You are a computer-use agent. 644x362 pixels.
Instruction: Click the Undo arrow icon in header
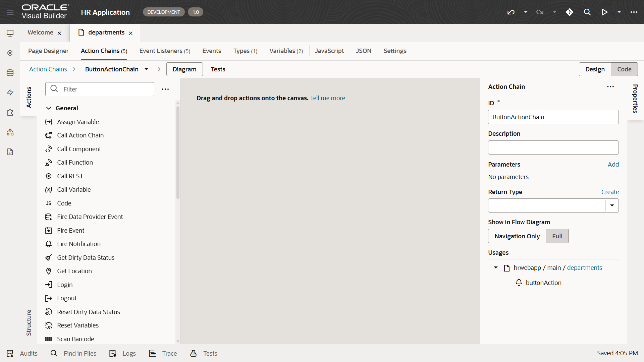[x=511, y=12]
